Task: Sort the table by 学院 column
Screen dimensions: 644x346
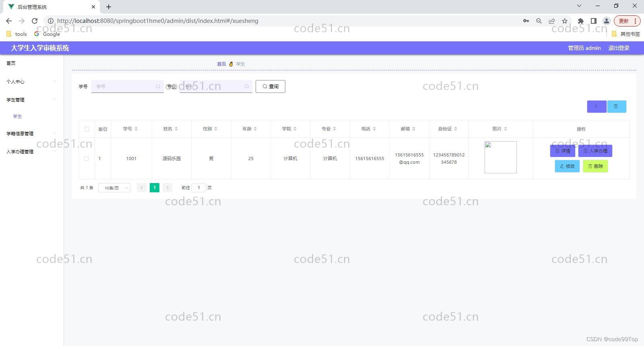Action: (x=295, y=129)
